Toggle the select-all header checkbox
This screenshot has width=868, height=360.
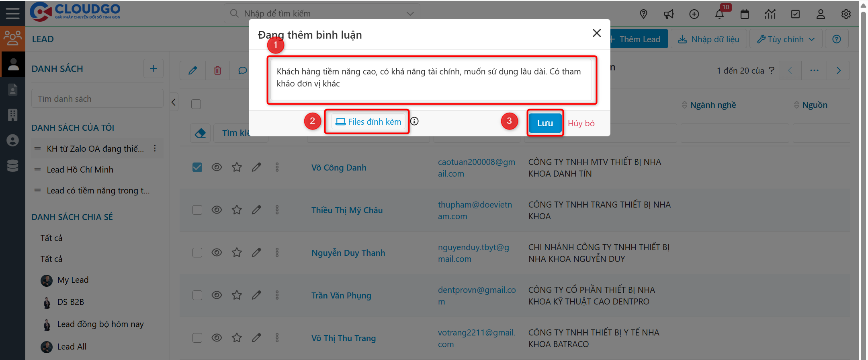click(196, 104)
